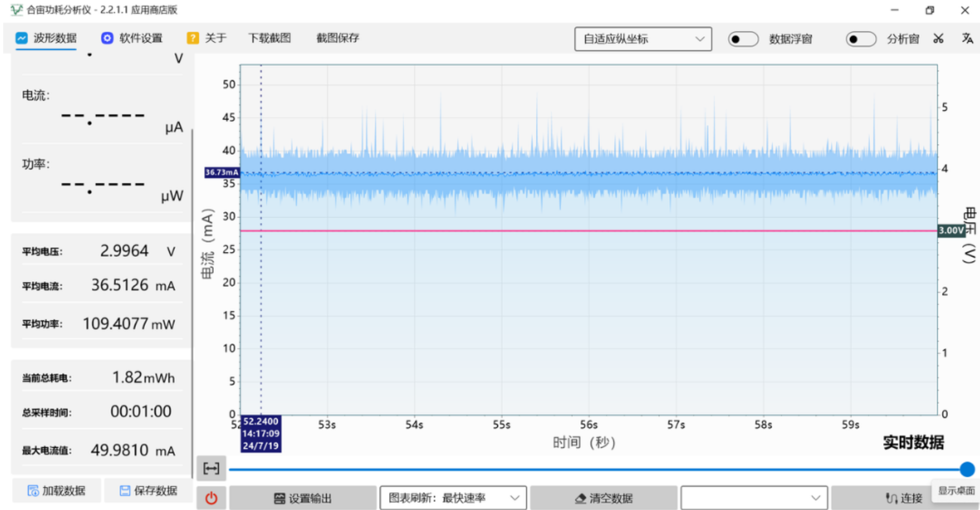
Task: Click the 59s tick label on the time axis
Action: (851, 425)
